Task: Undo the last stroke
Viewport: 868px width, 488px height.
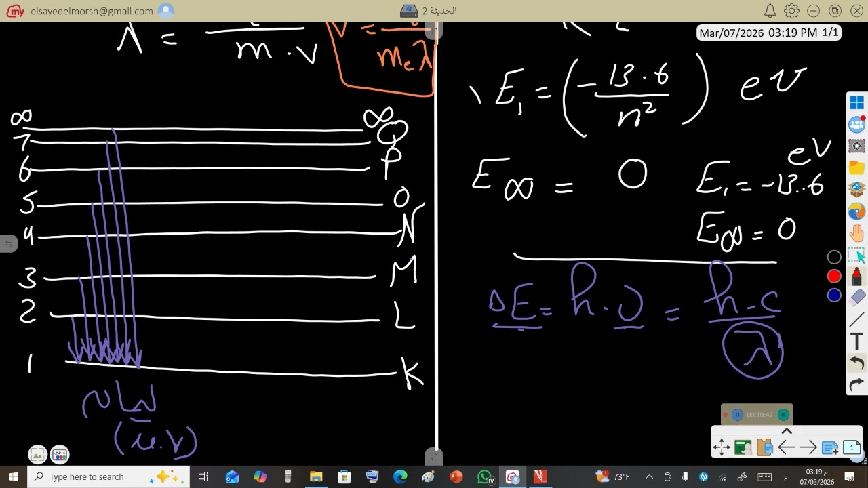Action: pyautogui.click(x=856, y=363)
